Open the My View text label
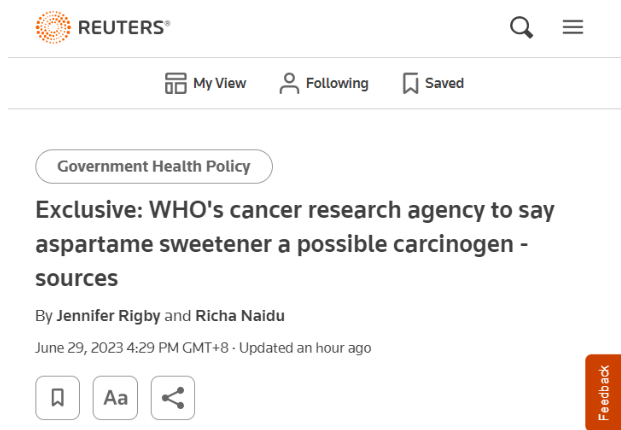Image resolution: width=621 pixels, height=430 pixels. pyautogui.click(x=219, y=83)
